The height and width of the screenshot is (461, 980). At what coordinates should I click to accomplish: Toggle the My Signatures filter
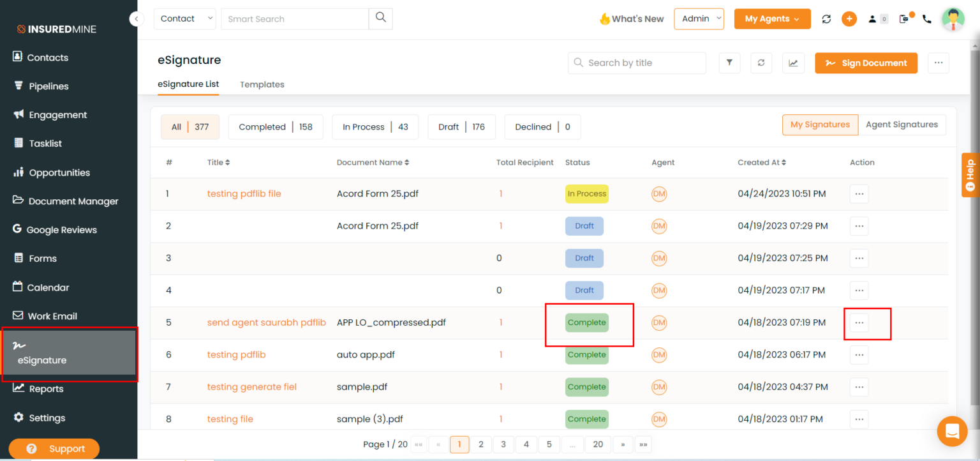click(820, 125)
